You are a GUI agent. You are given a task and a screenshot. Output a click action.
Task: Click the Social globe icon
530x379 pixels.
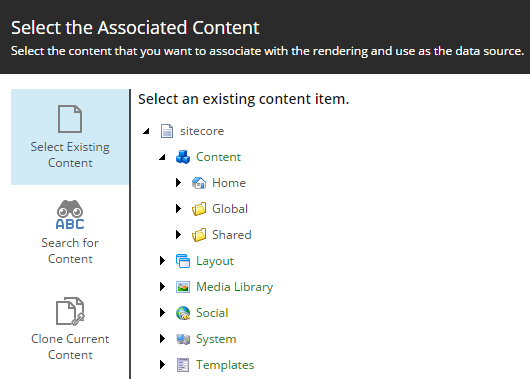pos(183,313)
